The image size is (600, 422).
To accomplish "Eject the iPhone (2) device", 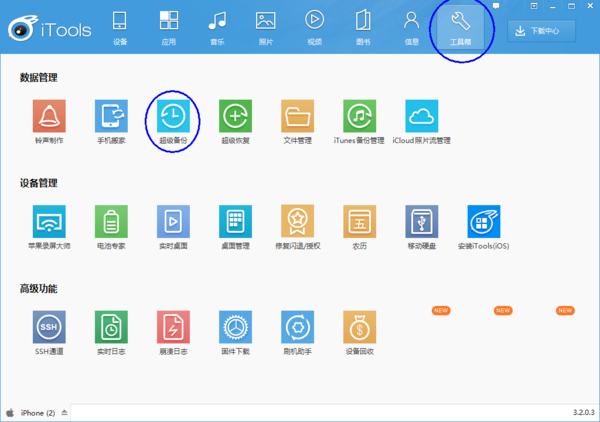I will pos(64,412).
